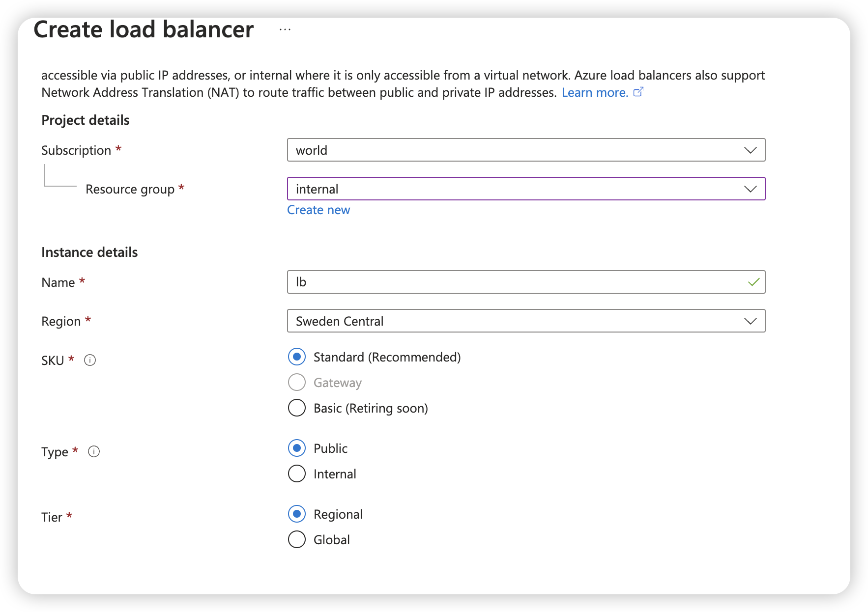Click the external link icon after Learn more
The height and width of the screenshot is (612, 868).
[638, 92]
